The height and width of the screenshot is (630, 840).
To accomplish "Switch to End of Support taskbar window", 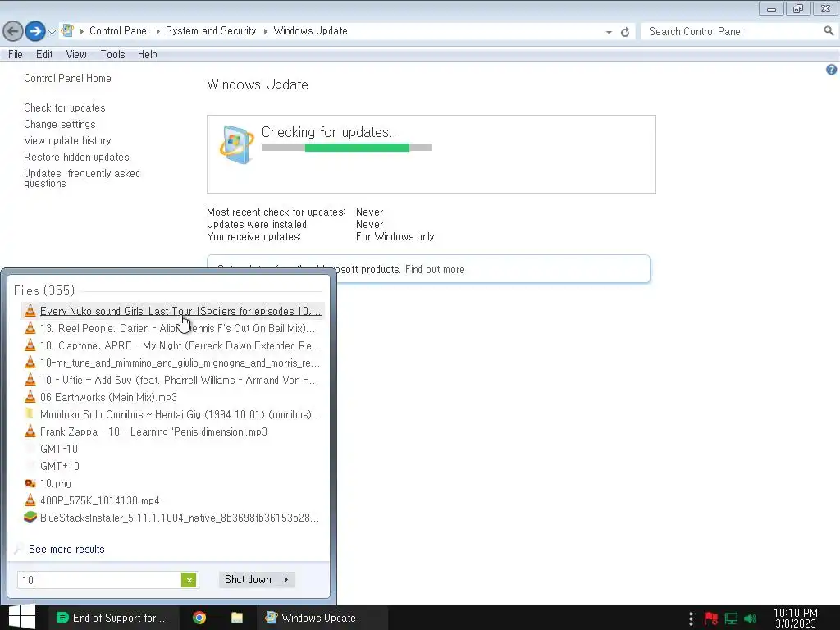I will [x=112, y=618].
